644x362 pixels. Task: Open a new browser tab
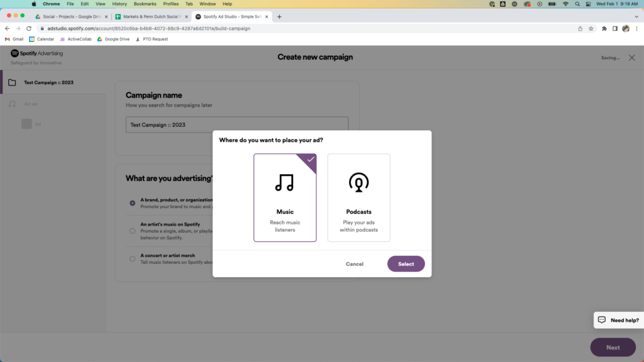coord(279,16)
